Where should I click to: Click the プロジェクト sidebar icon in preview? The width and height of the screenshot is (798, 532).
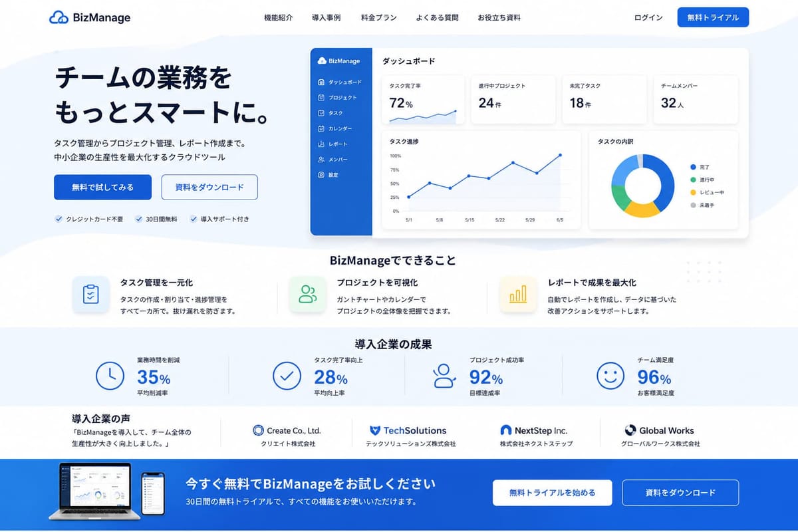coord(321,98)
